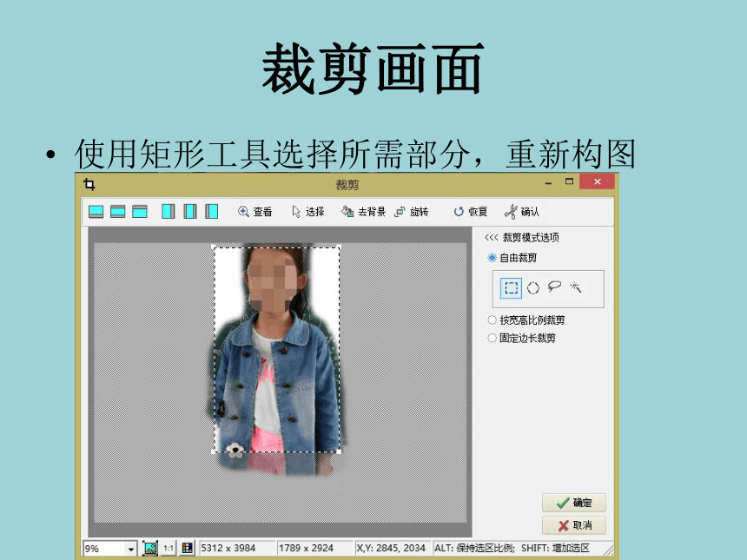Click the 裁剪 window title text

[x=347, y=185]
